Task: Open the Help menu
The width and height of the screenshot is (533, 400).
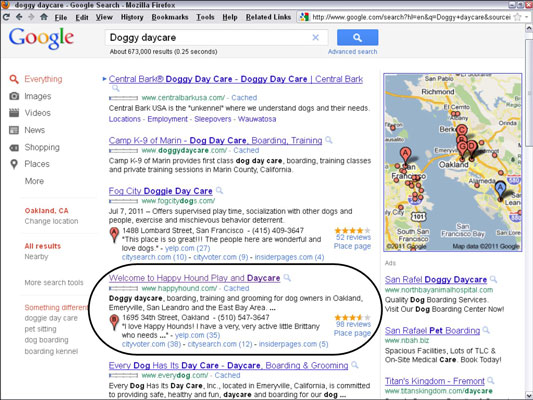Action: [230, 17]
